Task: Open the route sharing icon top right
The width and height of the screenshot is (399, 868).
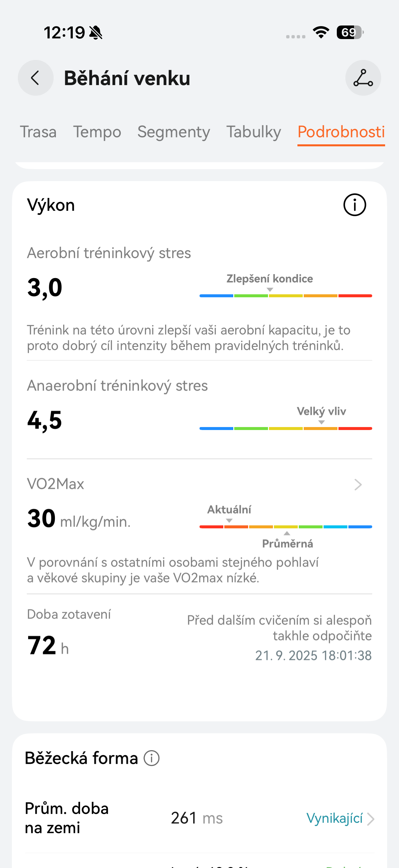Action: (363, 78)
